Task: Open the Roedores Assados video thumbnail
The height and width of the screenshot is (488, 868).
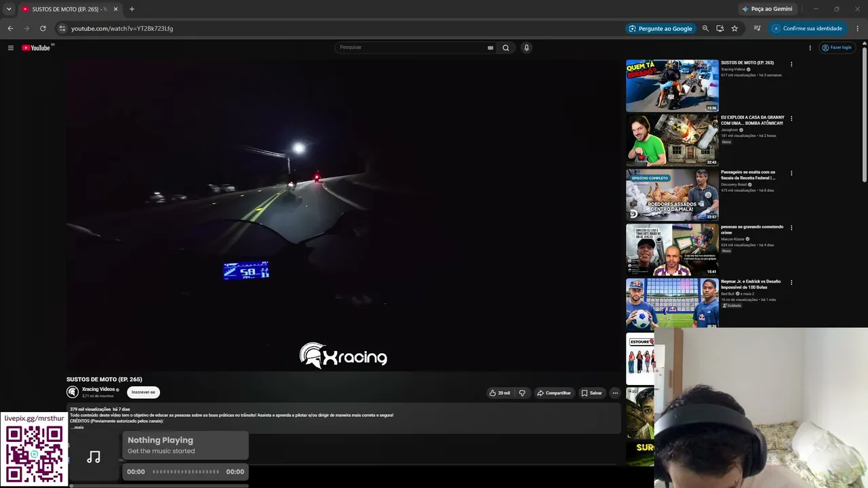Action: 672,195
